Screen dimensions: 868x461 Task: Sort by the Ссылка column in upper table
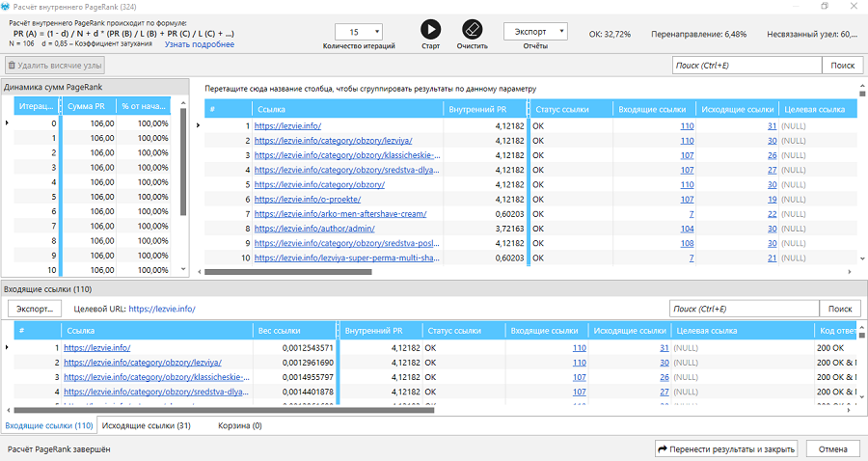[x=347, y=109]
